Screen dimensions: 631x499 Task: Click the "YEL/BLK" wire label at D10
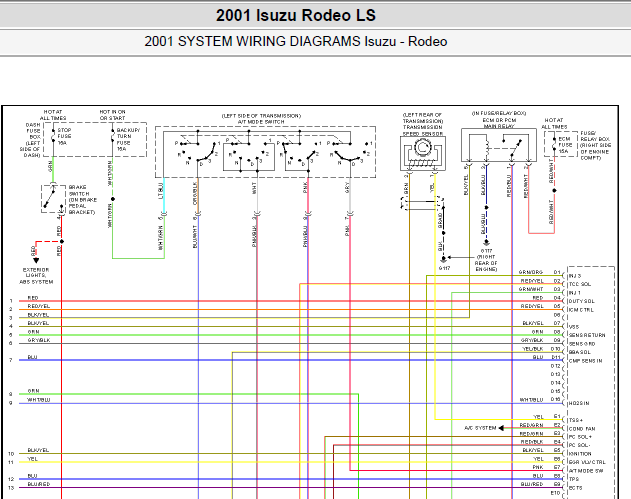533,349
